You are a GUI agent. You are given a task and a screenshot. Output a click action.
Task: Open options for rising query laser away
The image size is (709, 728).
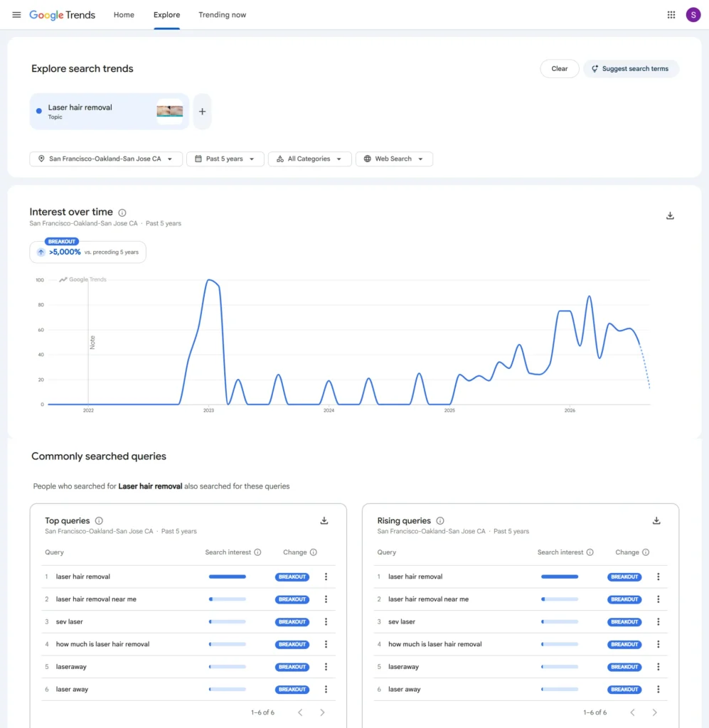point(659,690)
